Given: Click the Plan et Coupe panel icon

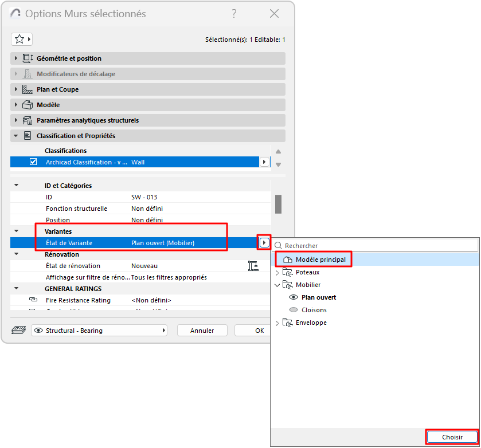Looking at the screenshot, I should [x=28, y=89].
